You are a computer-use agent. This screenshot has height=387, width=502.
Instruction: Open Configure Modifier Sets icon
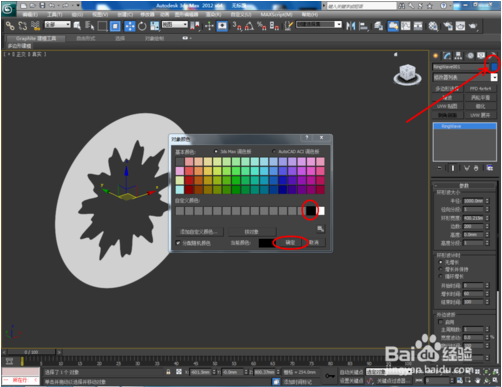[x=490, y=168]
